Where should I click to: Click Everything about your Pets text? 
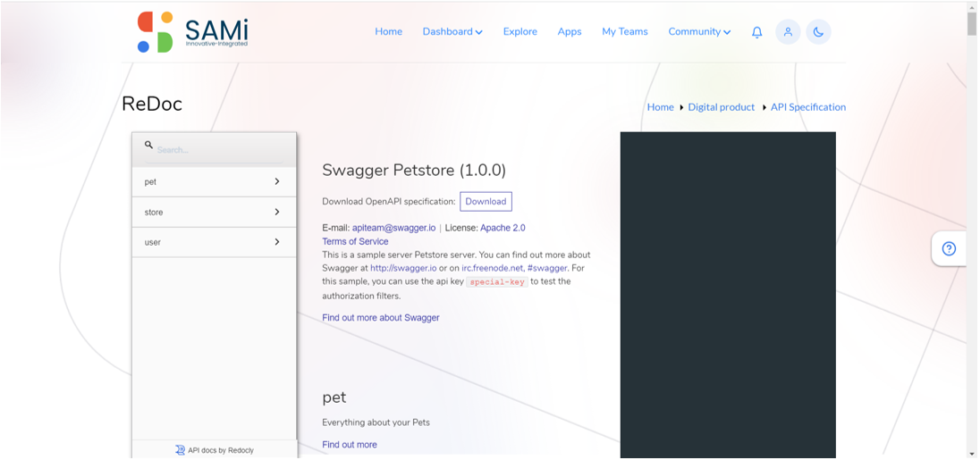point(376,422)
